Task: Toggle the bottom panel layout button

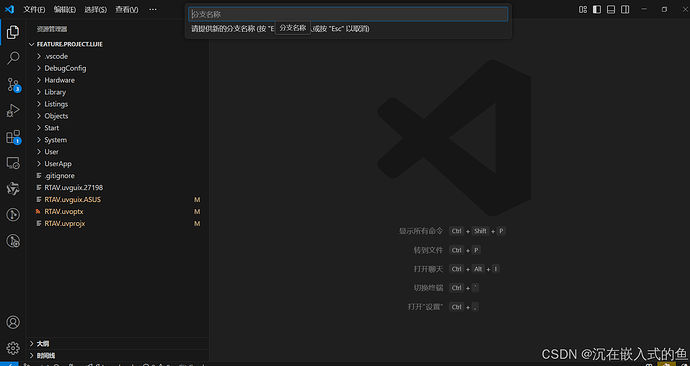Action: [611, 9]
